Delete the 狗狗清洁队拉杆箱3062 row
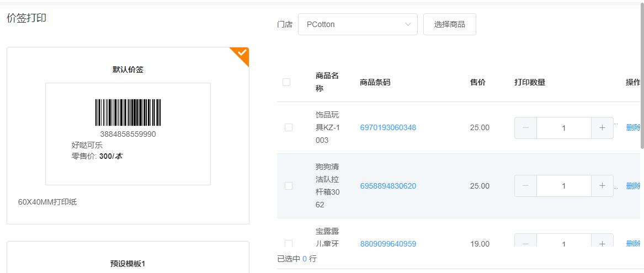 point(633,186)
